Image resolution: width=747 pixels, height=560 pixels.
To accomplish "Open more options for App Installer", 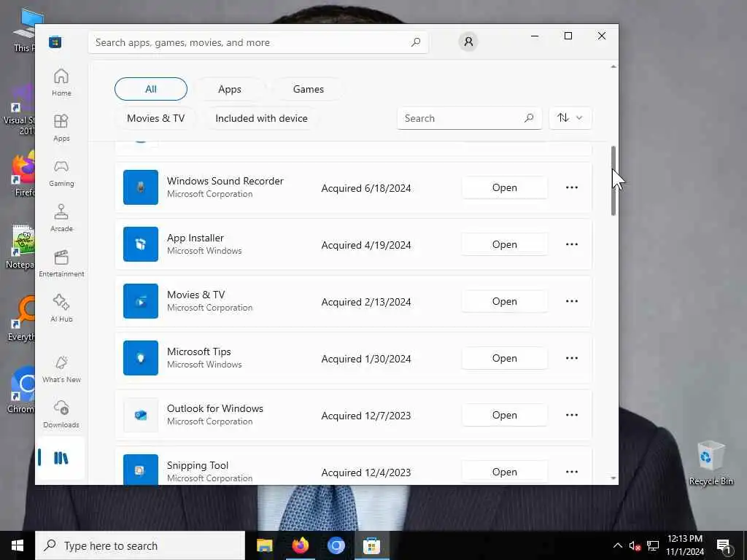I will [x=572, y=244].
